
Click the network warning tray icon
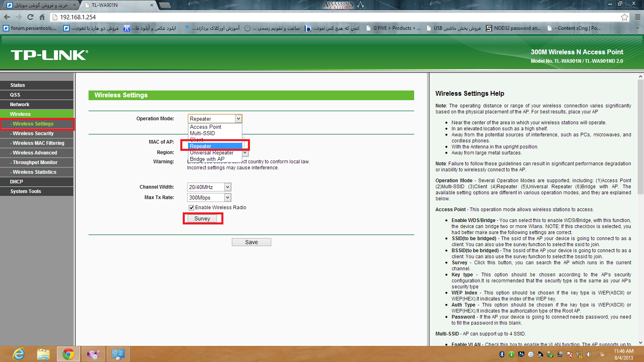[x=579, y=354]
